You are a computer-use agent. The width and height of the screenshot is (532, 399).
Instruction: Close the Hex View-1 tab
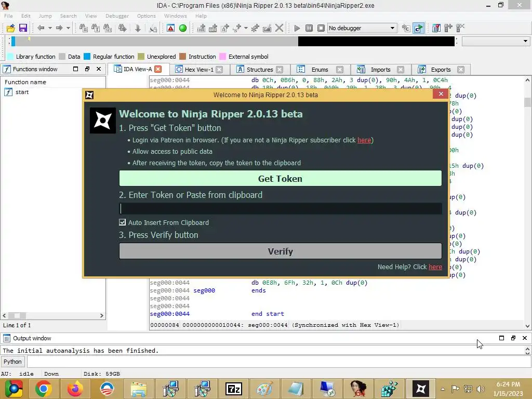tap(220, 70)
